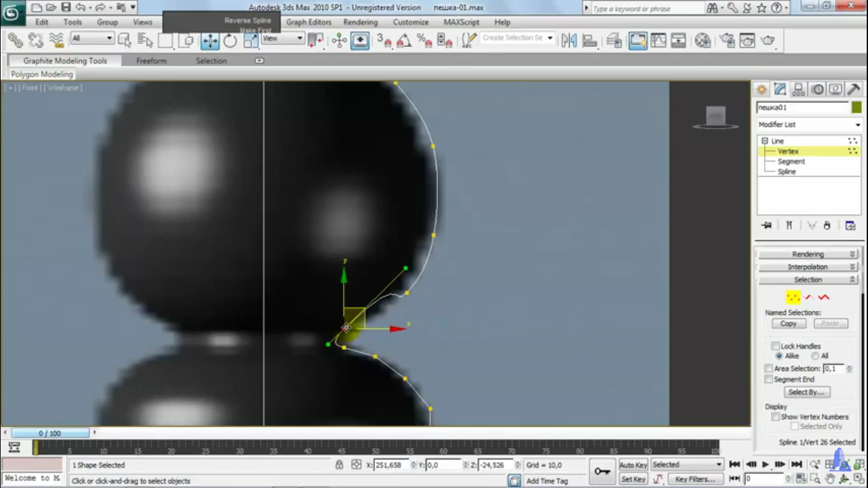
Task: Click the Polygon Modeling panel button
Action: (x=42, y=74)
